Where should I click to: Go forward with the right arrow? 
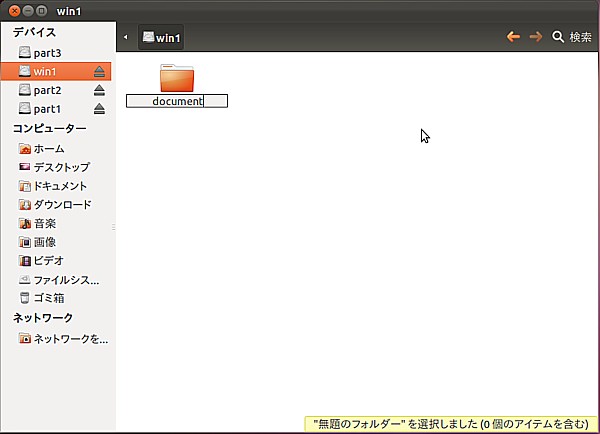click(x=536, y=37)
